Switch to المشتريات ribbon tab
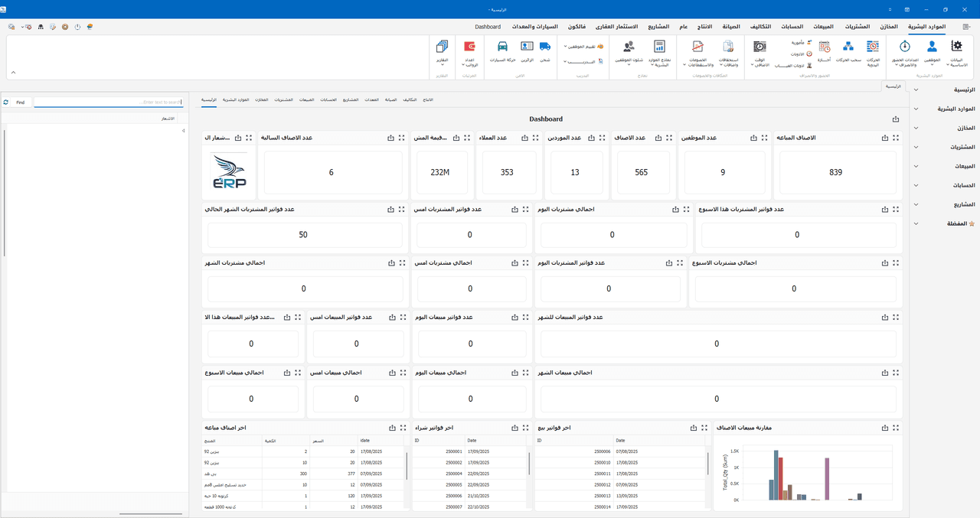980x518 pixels. [x=856, y=27]
